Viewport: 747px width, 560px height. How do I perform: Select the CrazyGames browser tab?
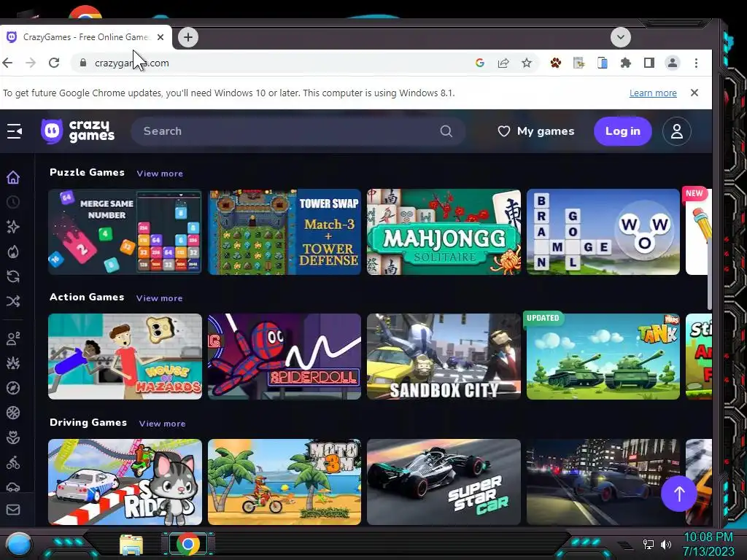[x=86, y=37]
